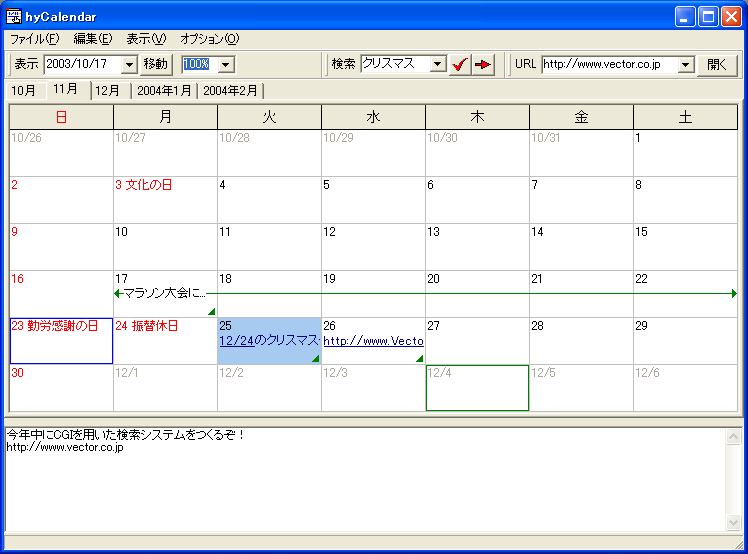Click the 日 Sunday column header

[61, 117]
